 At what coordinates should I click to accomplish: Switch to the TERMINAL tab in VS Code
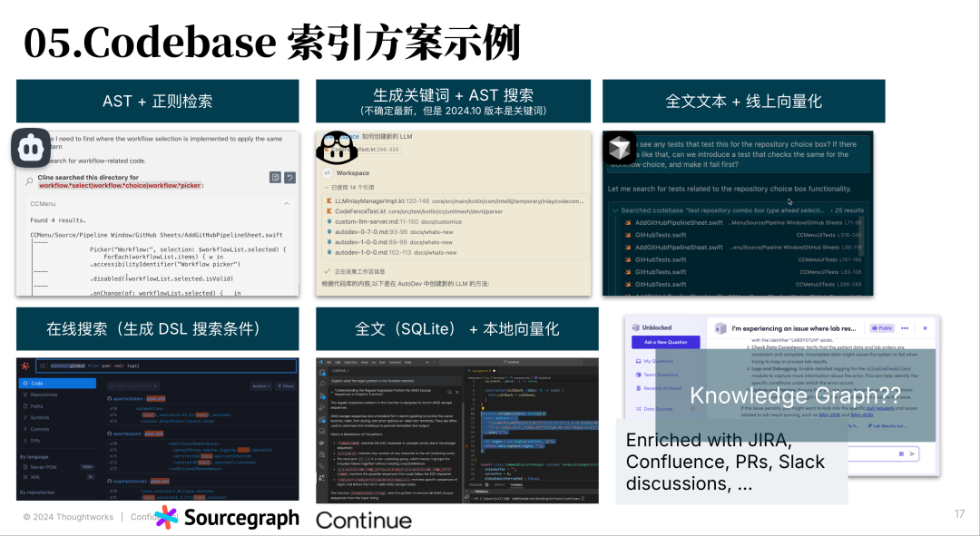(x=517, y=485)
